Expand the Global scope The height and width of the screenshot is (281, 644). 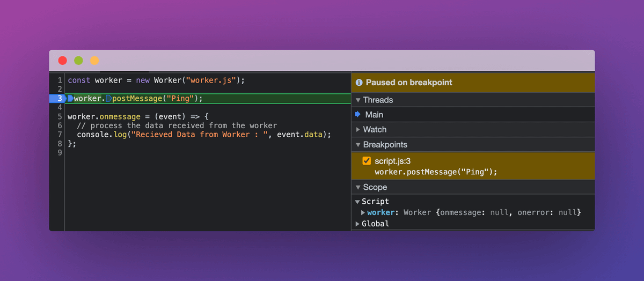coord(357,224)
